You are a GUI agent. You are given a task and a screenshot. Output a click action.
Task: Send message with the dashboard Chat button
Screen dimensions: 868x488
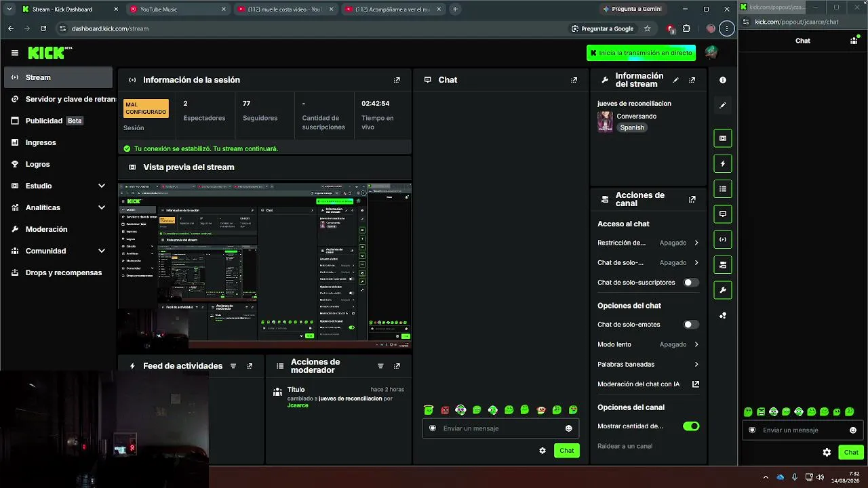click(x=567, y=451)
